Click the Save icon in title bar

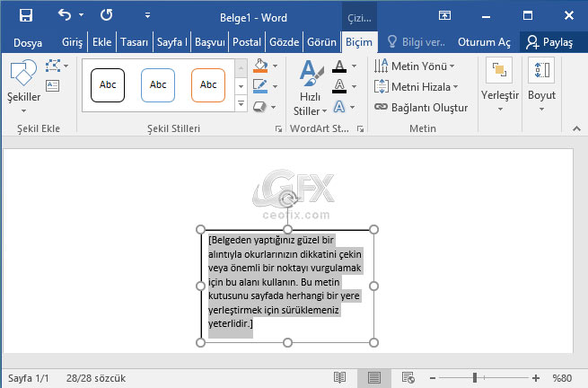(26, 15)
